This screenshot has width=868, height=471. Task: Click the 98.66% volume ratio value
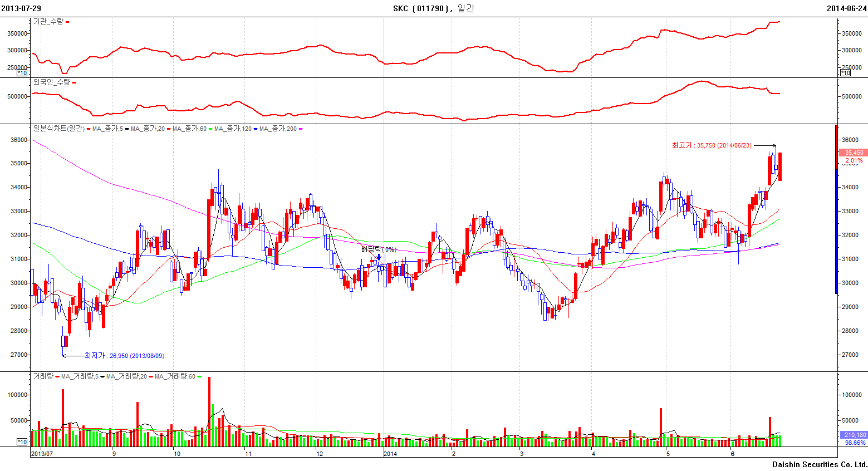click(x=855, y=443)
